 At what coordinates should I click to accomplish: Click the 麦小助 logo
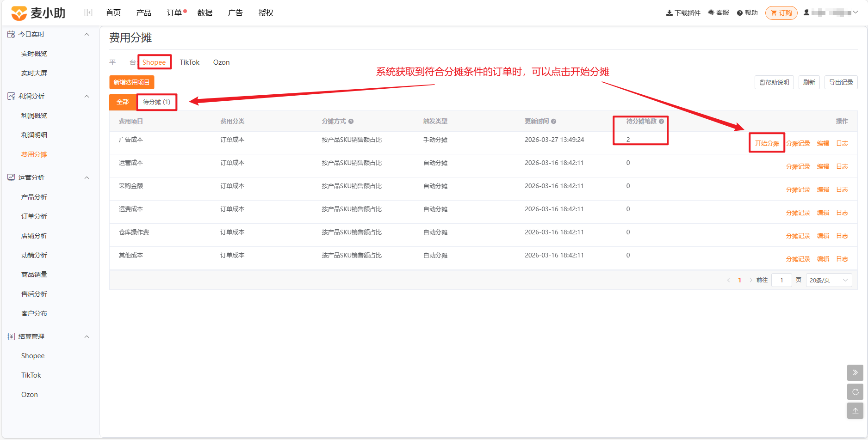tap(38, 13)
